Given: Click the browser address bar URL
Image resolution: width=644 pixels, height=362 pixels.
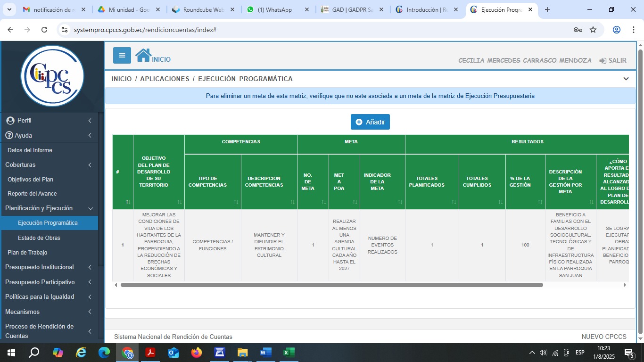Looking at the screenshot, I should point(145,30).
